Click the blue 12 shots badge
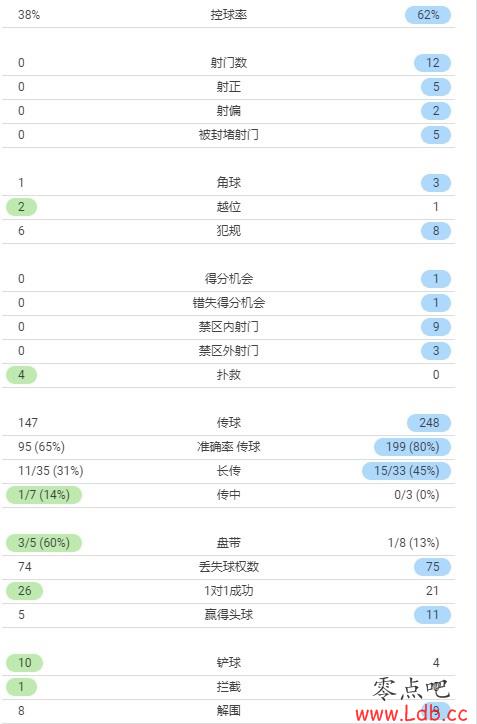This screenshot has width=477, height=724. tap(432, 63)
